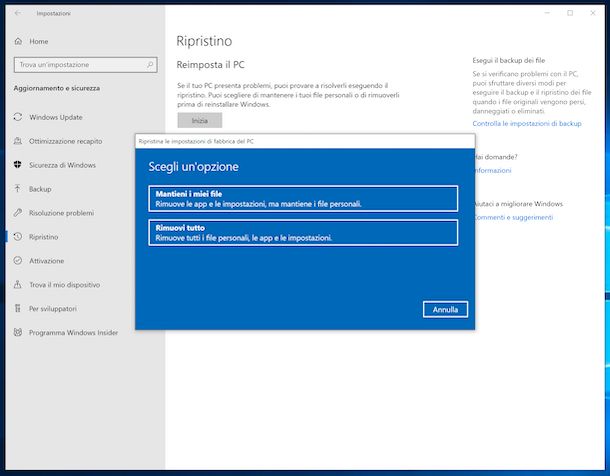Click the Home house icon
Image resolution: width=610 pixels, height=476 pixels.
coord(18,41)
